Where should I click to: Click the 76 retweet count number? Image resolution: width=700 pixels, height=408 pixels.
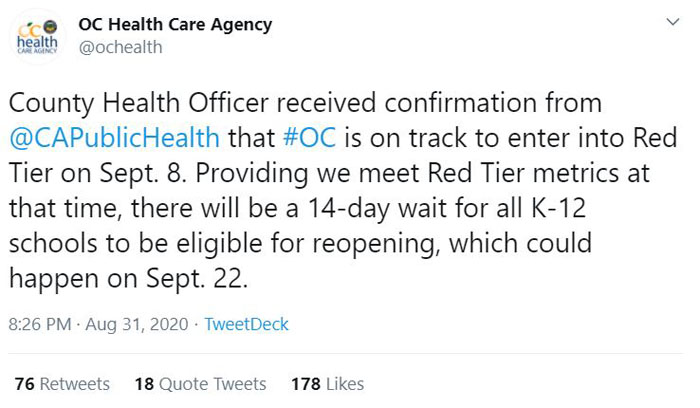pyautogui.click(x=24, y=384)
